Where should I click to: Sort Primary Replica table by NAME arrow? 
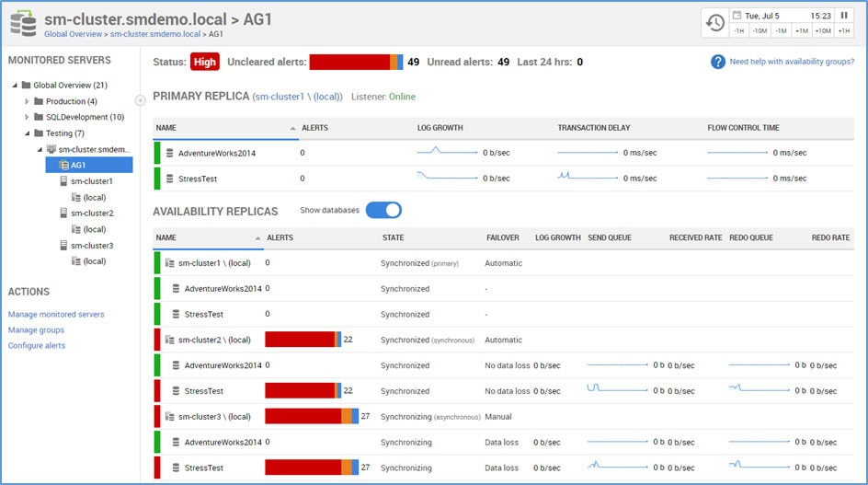(x=292, y=128)
